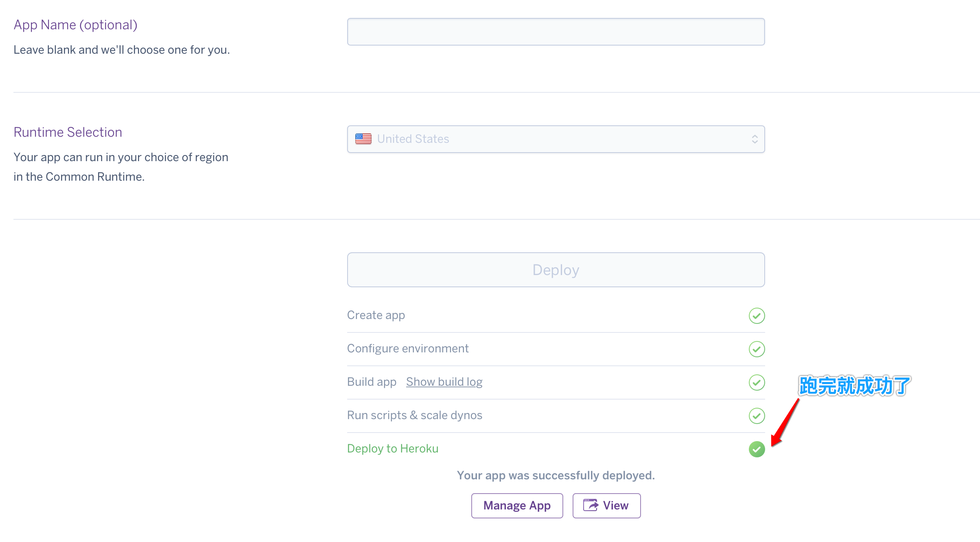Click the greyed-out Deploy button
The width and height of the screenshot is (980, 542).
[556, 270]
